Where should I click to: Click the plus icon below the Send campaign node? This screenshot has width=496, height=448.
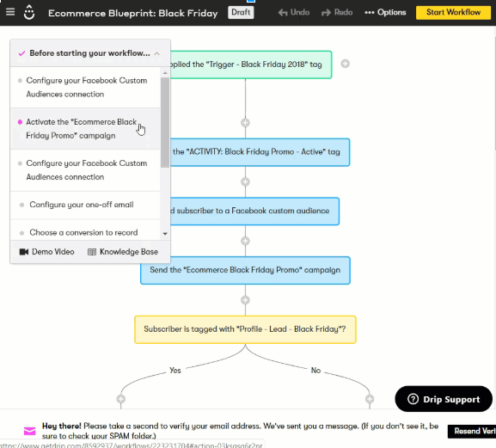[x=245, y=300]
